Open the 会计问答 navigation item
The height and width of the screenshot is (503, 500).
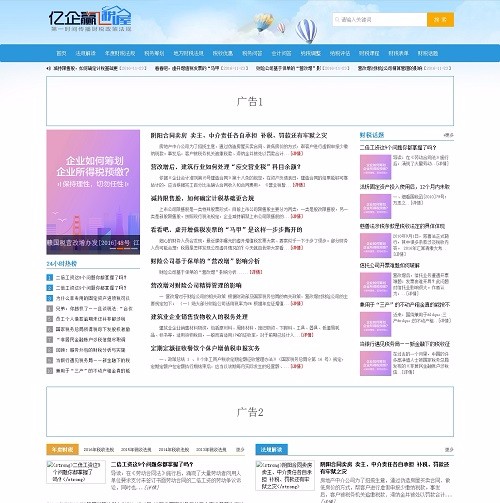coord(281,53)
